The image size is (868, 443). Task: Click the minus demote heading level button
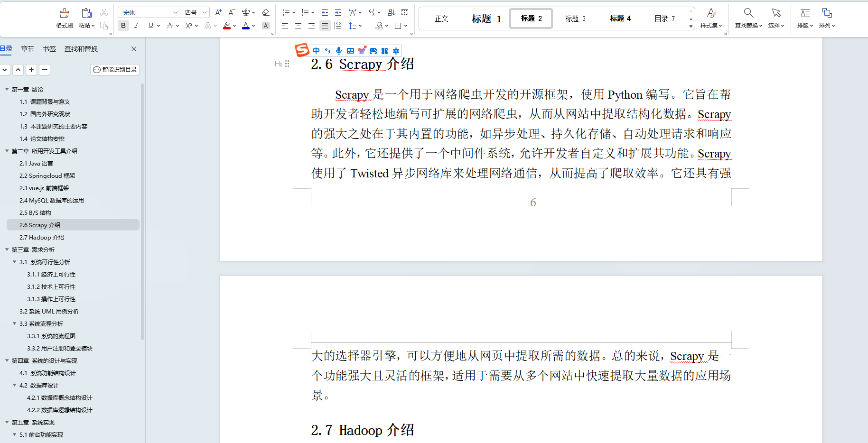pos(45,70)
